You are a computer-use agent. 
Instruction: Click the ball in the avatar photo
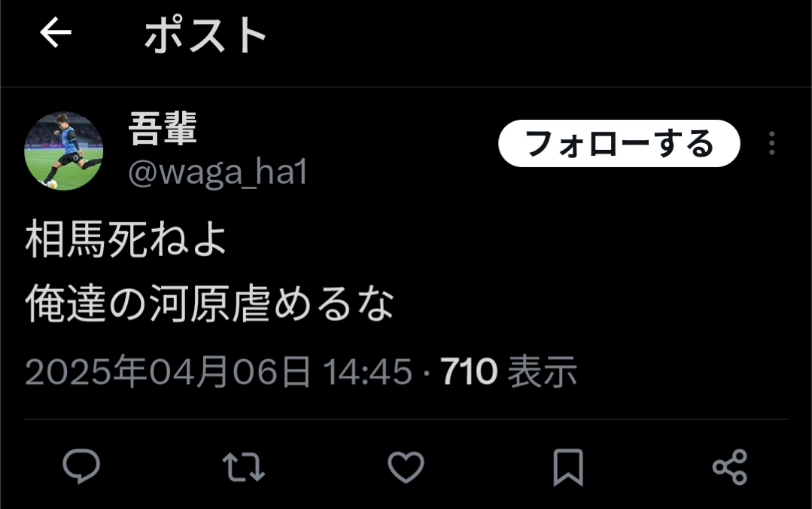pos(52,184)
